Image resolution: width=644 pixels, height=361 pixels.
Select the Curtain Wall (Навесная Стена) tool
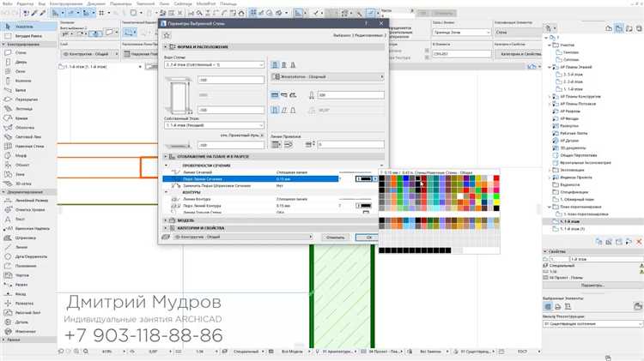pos(28,146)
